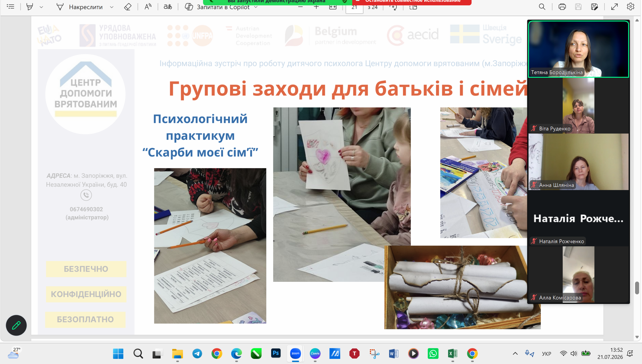Select Алла Комісарова video tile
The height and width of the screenshot is (364, 642).
(578, 274)
